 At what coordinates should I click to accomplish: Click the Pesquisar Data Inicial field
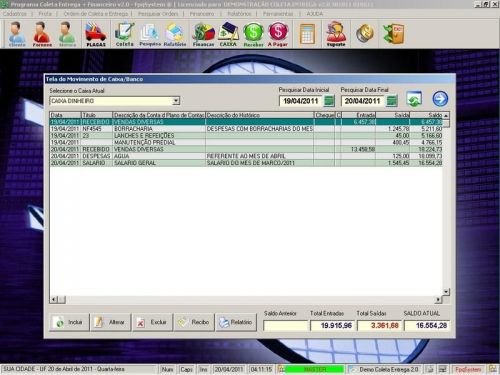[x=301, y=101]
